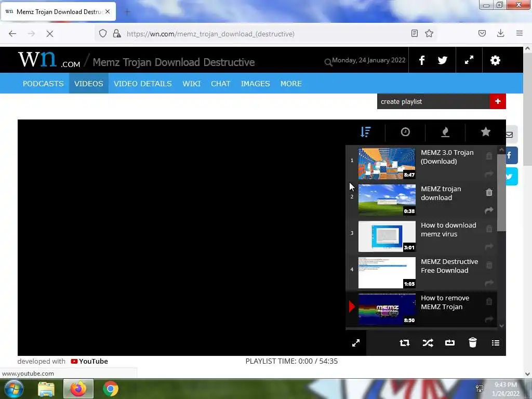
Task: Switch to the CHAT tab
Action: [x=220, y=84]
